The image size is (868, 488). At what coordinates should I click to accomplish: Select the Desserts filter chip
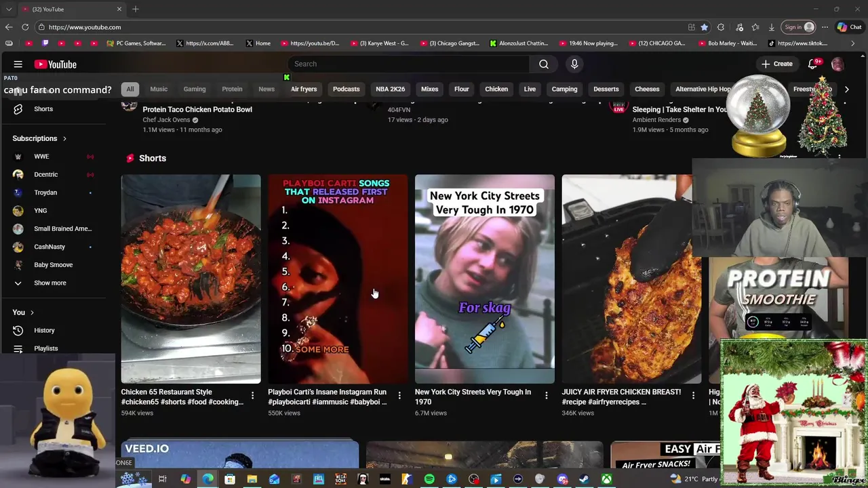coord(606,89)
